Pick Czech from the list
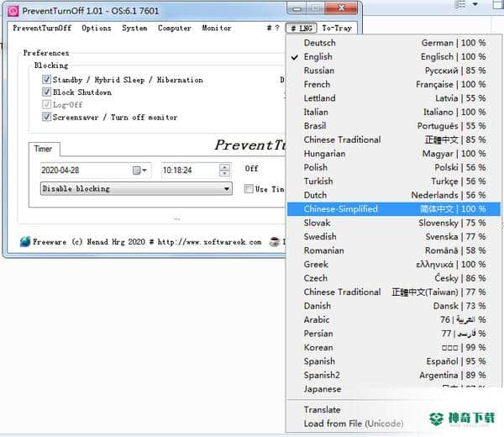504x437 pixels. tap(393, 278)
